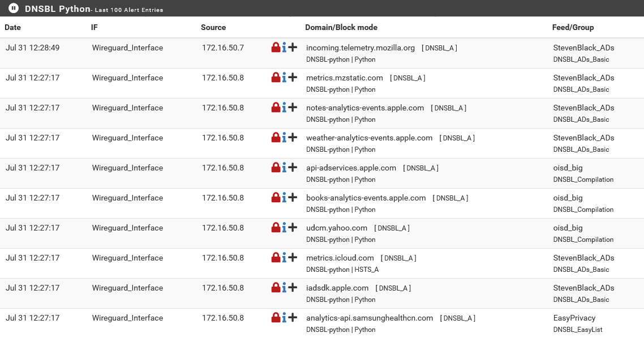The height and width of the screenshot is (337, 644).
Task: Whitelist incoming.telemetry.mozilla.org using the plus icon
Action: pyautogui.click(x=293, y=47)
